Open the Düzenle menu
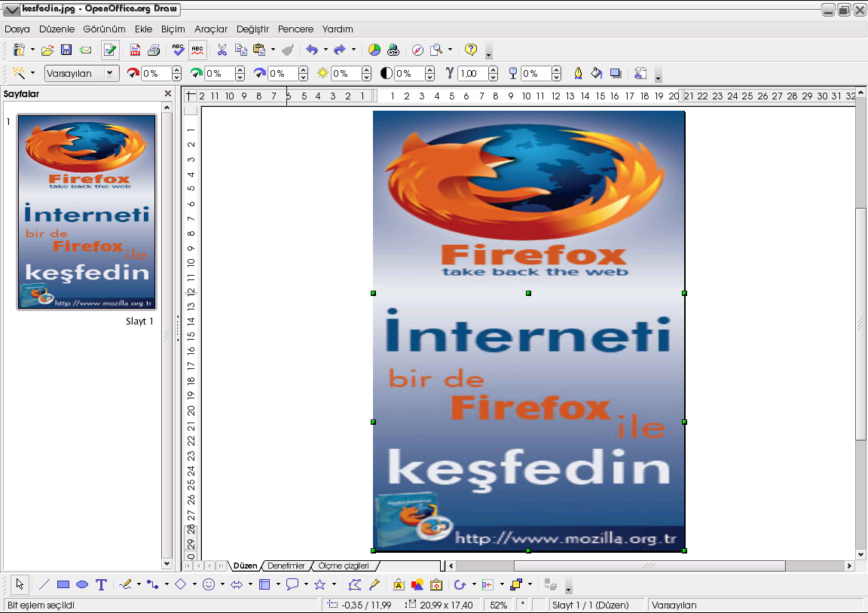Screen dimensions: 868x613 57,29
